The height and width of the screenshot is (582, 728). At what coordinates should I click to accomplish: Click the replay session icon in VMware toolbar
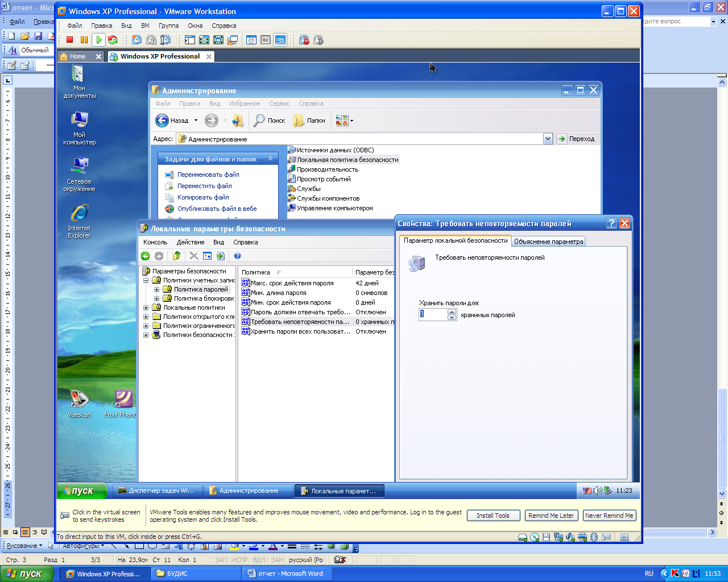coord(318,40)
